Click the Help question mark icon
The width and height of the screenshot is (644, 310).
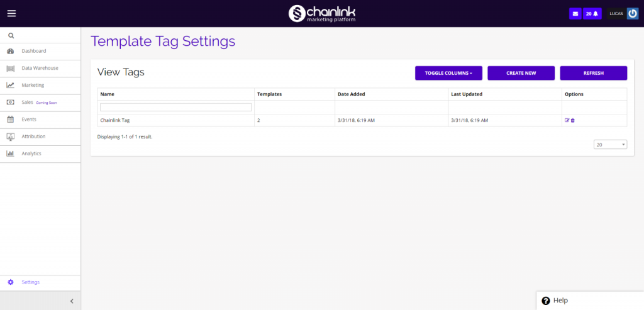tap(546, 301)
